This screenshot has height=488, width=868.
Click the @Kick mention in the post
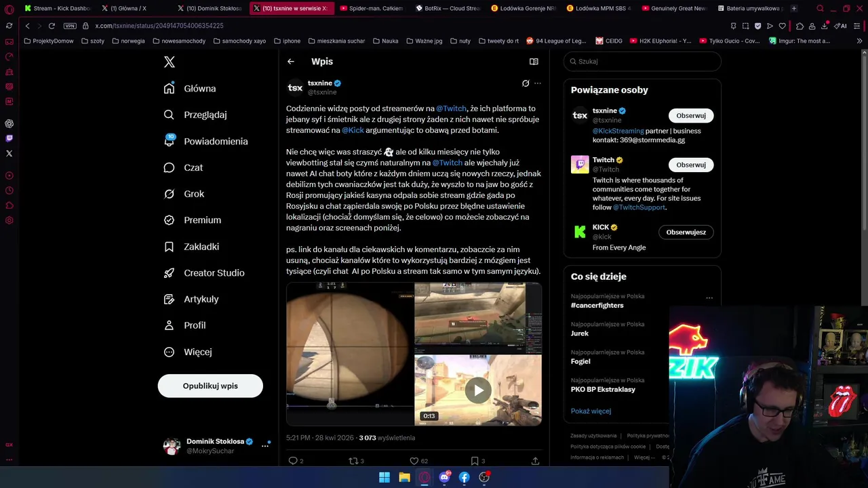click(x=353, y=130)
